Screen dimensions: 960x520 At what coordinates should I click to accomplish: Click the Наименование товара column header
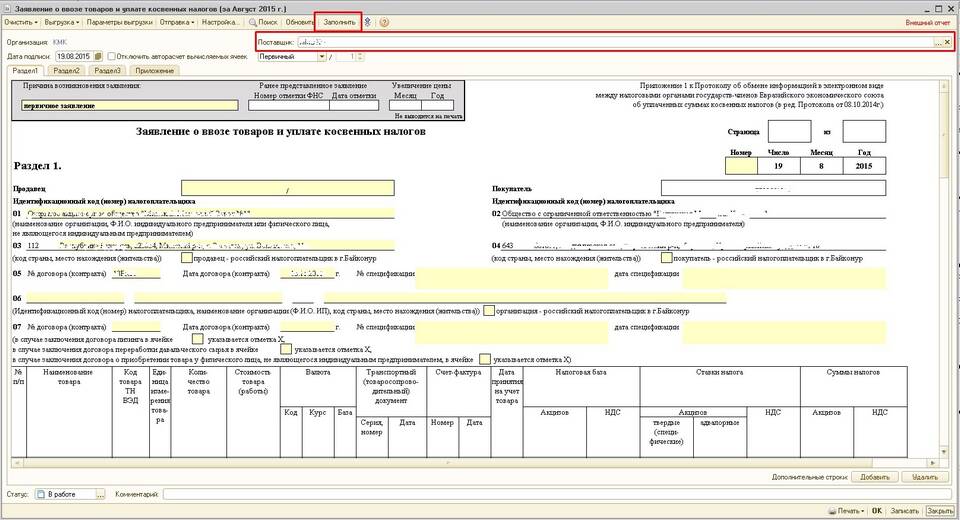tap(69, 377)
